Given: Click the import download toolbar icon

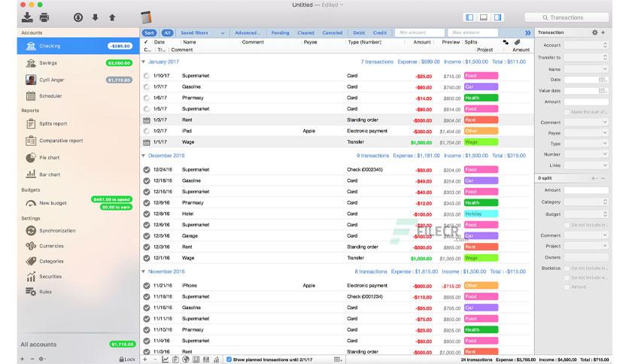Looking at the screenshot, I should point(27,17).
